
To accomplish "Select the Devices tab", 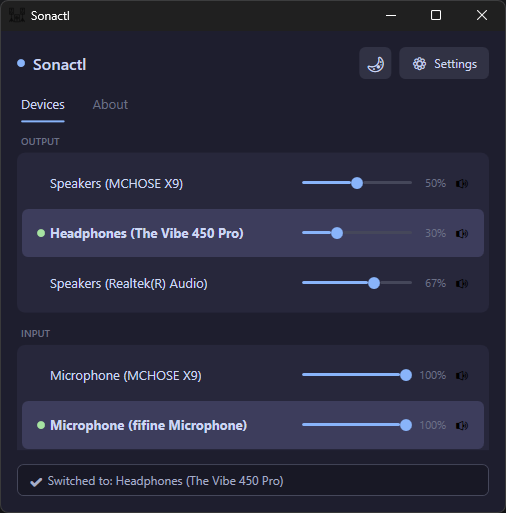I will 43,105.
